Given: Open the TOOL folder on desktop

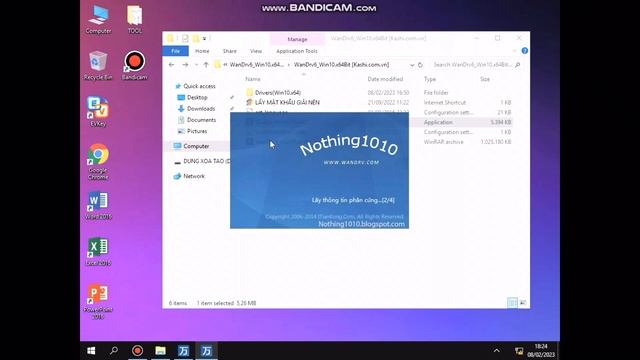Looking at the screenshot, I should [x=135, y=19].
